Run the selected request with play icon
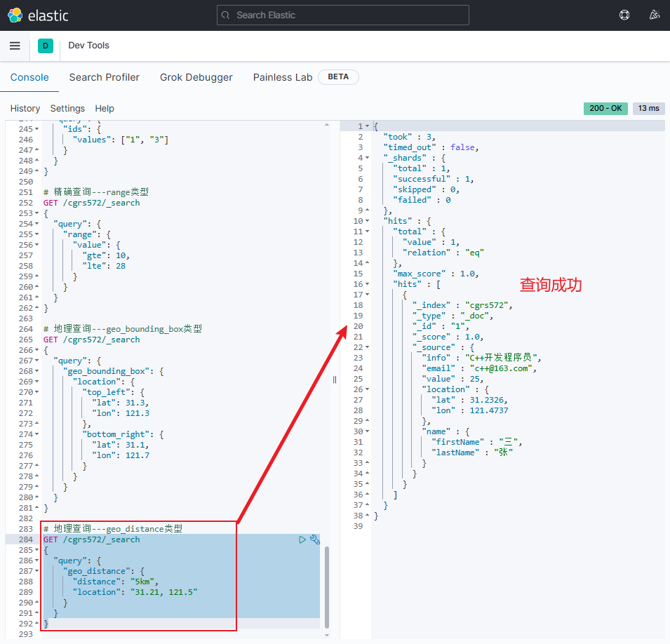The width and height of the screenshot is (670, 644). [302, 539]
